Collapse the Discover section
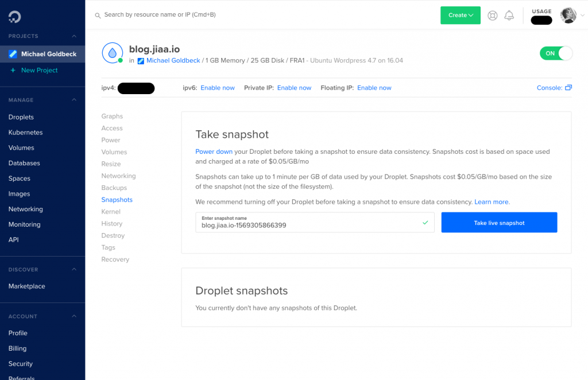 tap(74, 269)
